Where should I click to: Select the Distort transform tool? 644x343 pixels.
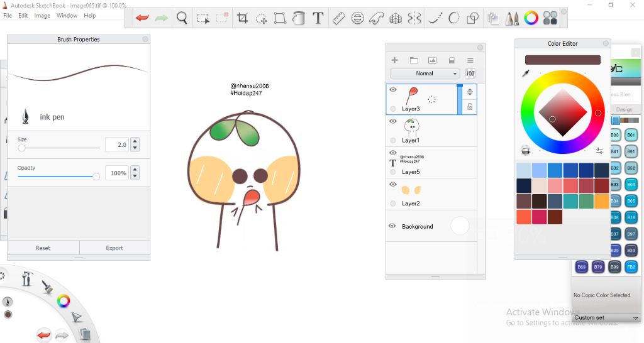point(280,18)
